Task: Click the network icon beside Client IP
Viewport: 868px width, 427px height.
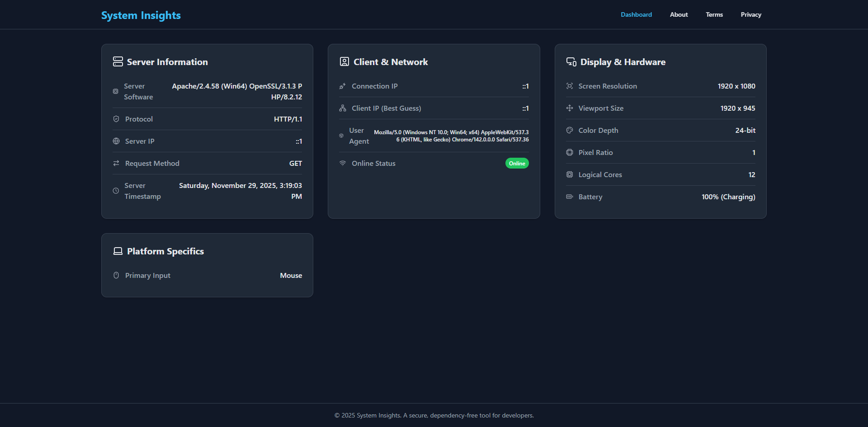Action: click(x=342, y=108)
